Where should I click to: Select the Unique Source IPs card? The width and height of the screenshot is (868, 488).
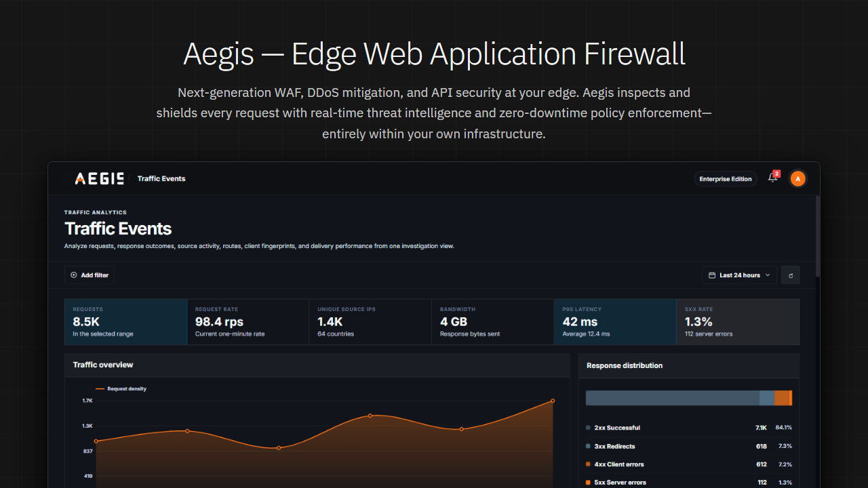[x=370, y=322]
